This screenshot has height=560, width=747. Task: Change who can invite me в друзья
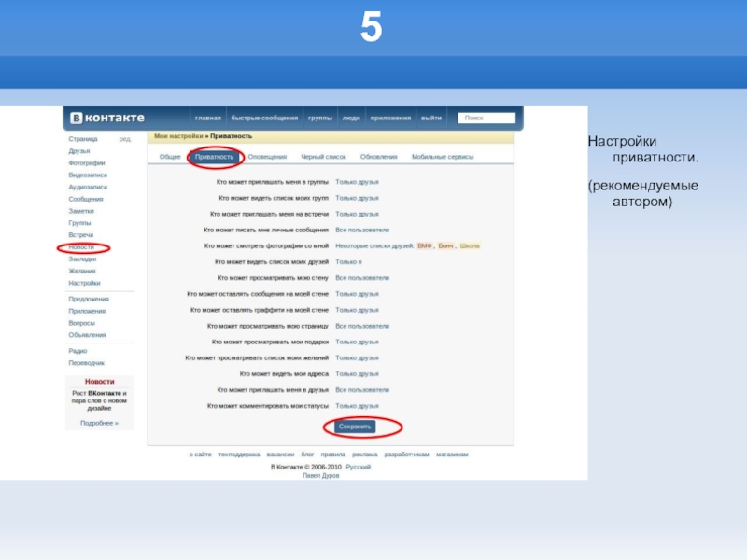pyautogui.click(x=362, y=390)
